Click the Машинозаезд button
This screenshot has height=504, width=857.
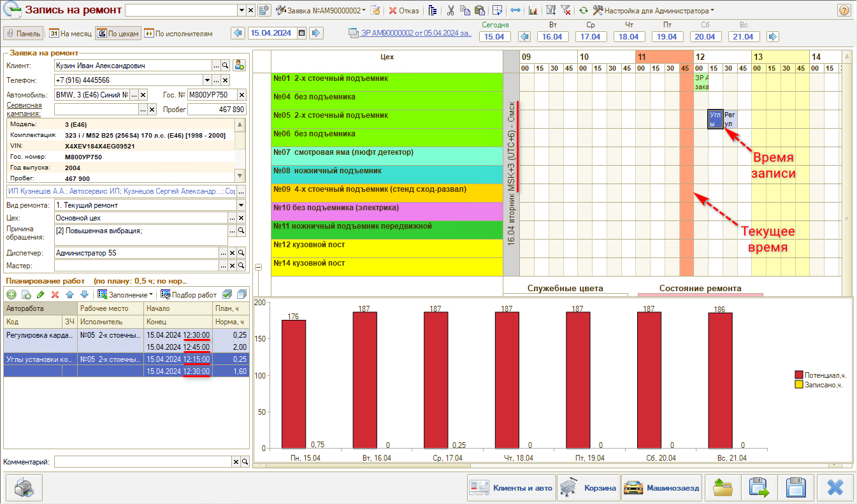[x=661, y=488]
